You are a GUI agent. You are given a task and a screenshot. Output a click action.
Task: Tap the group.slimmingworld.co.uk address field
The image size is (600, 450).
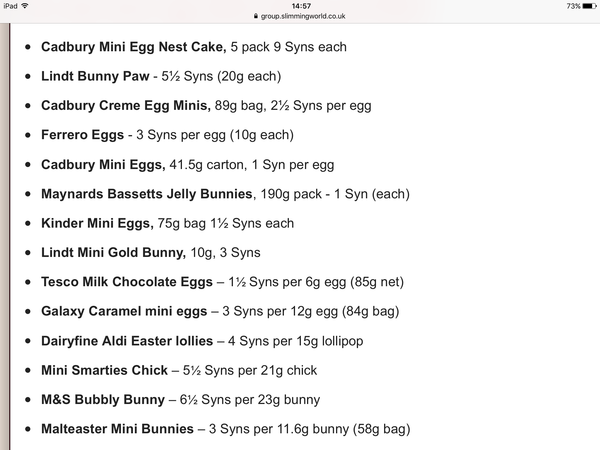300,16
